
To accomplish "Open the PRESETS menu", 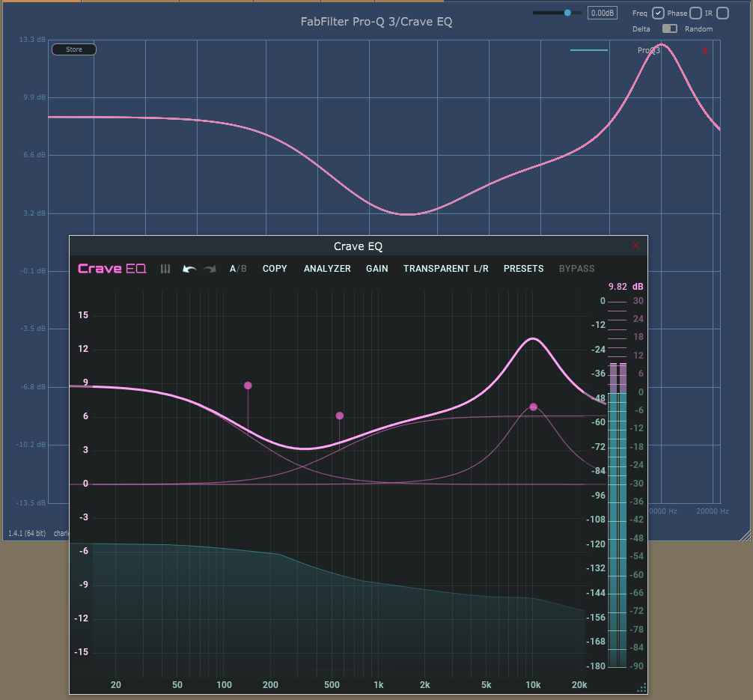I will click(523, 269).
